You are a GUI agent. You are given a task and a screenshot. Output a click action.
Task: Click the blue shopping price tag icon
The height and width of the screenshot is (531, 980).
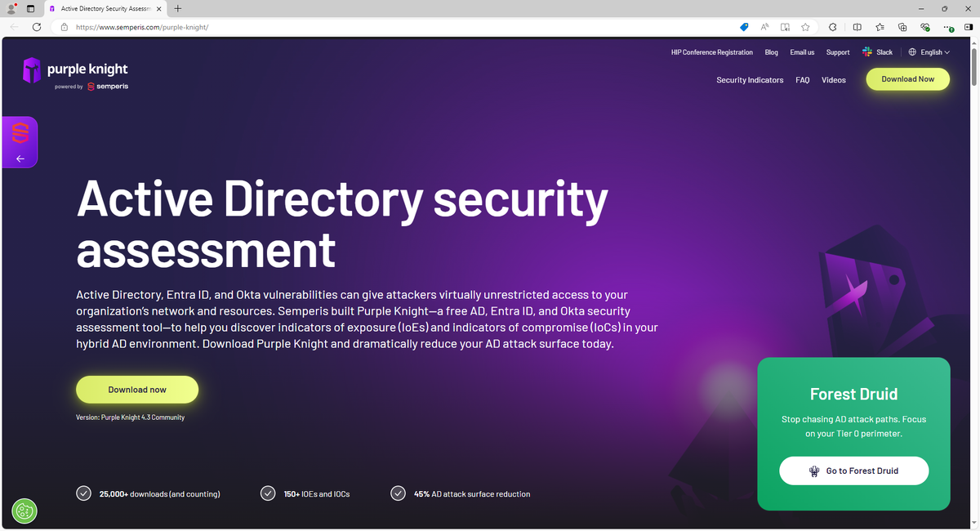coord(744,27)
